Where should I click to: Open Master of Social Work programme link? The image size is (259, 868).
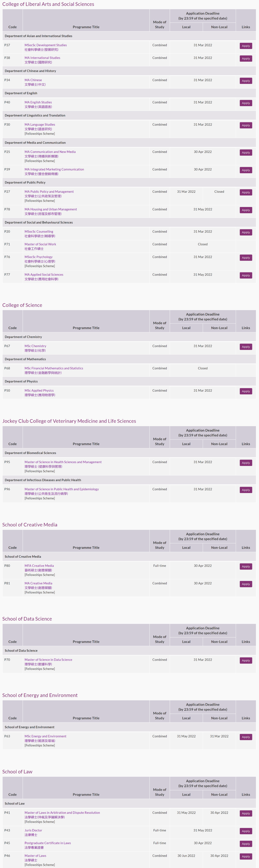tap(40, 244)
